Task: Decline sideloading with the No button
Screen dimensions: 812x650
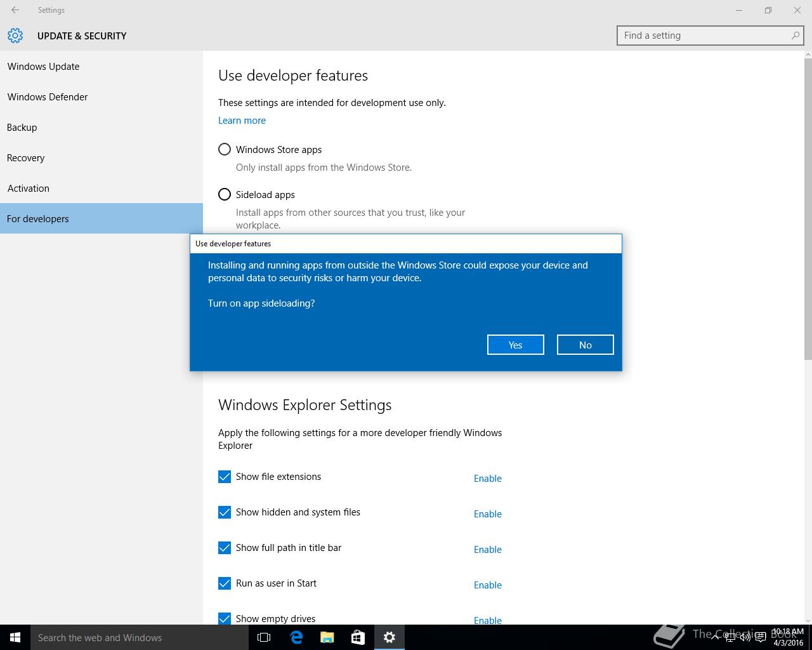Action: pyautogui.click(x=585, y=345)
